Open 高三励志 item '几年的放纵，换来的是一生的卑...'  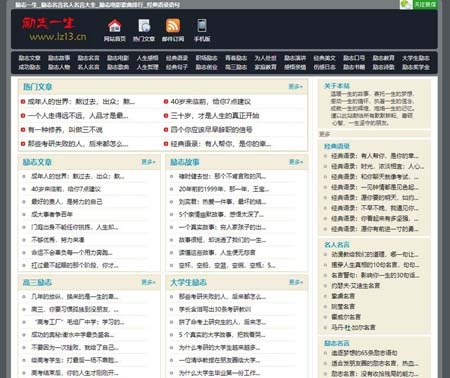tap(75, 297)
